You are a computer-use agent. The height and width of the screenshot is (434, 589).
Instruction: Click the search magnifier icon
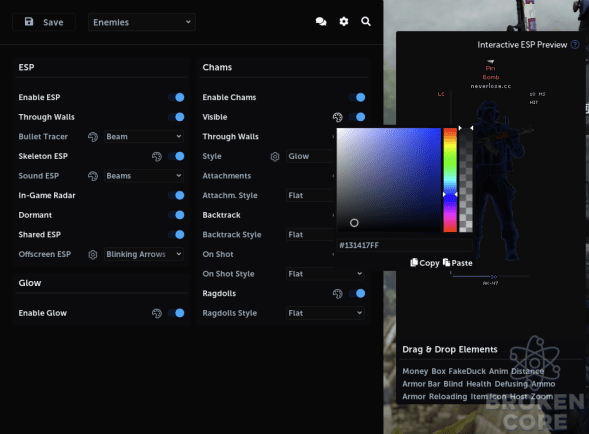point(366,22)
